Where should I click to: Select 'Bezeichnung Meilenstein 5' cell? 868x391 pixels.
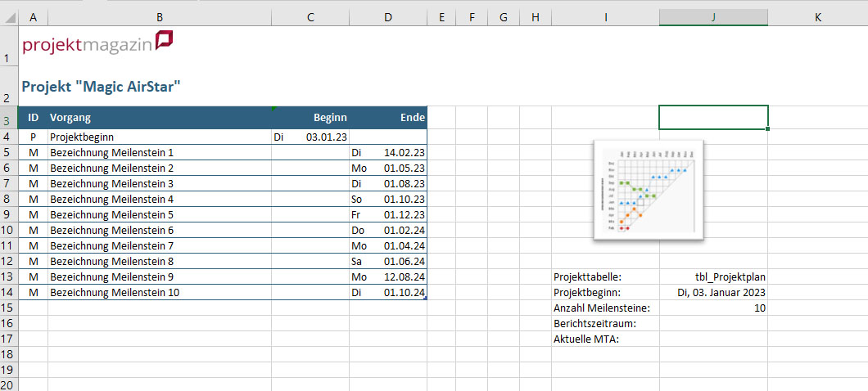coord(159,214)
